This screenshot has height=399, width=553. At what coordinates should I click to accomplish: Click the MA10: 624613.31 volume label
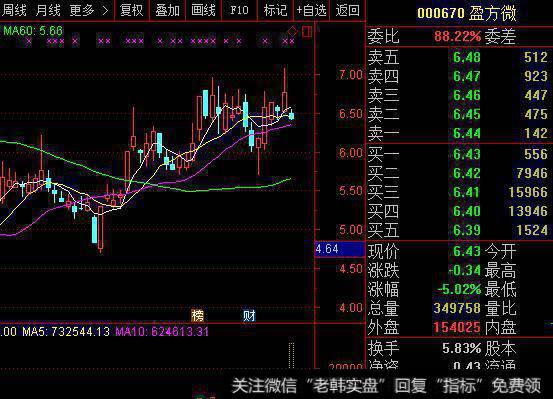[162, 332]
